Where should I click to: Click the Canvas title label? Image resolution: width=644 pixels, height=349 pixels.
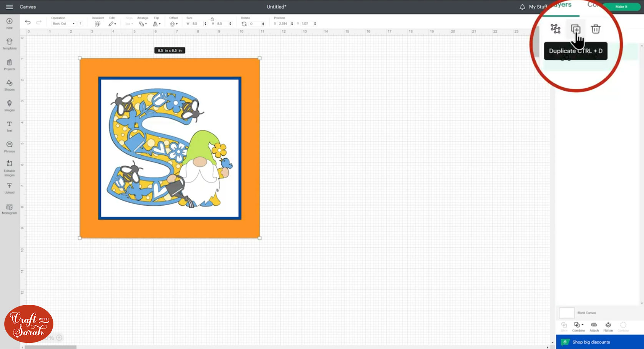[x=28, y=7]
